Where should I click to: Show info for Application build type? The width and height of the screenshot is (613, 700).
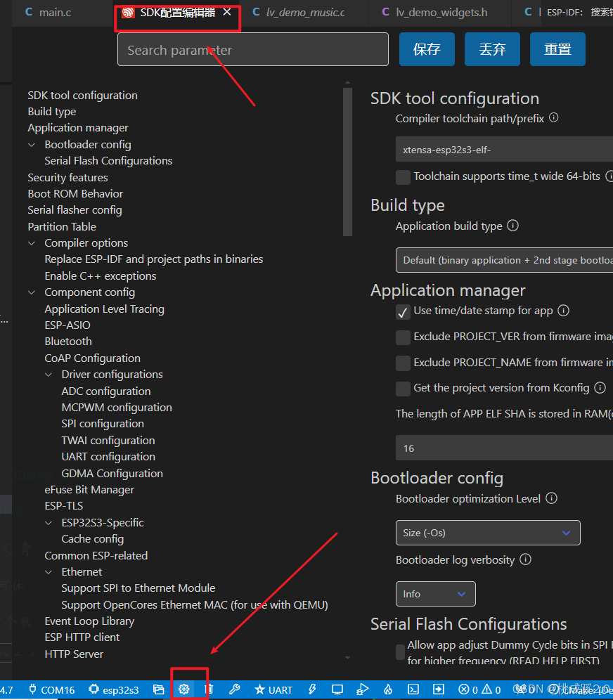coord(513,226)
